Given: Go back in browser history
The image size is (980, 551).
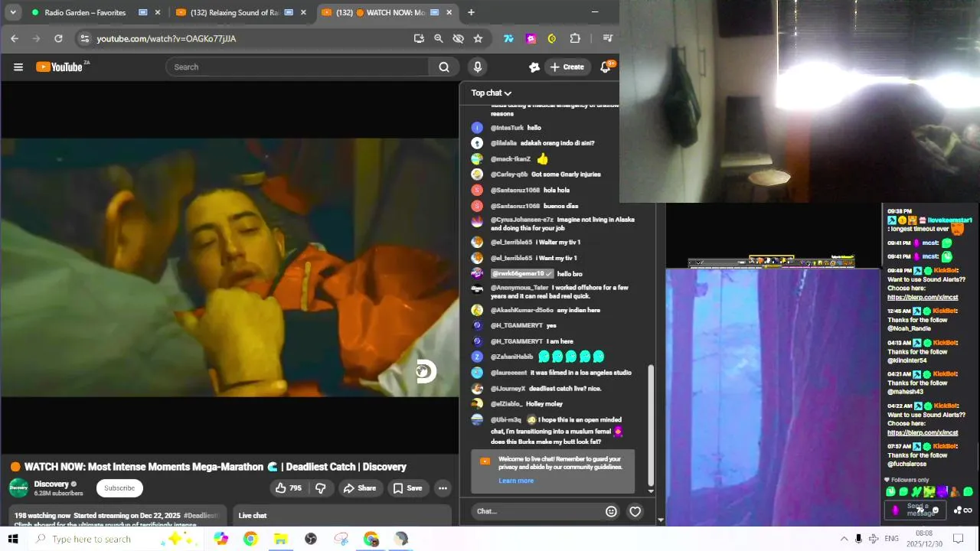Looking at the screenshot, I should click(15, 38).
